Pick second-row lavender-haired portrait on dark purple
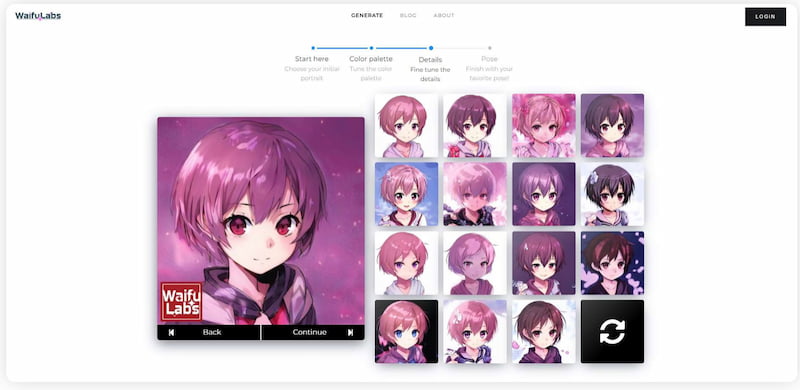 (544, 194)
